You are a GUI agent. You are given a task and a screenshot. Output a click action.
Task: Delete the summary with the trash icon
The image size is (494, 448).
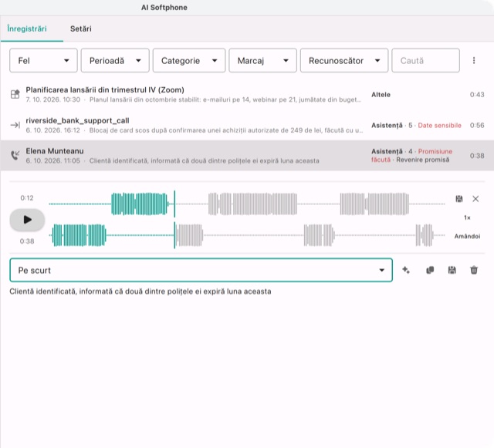[474, 270]
